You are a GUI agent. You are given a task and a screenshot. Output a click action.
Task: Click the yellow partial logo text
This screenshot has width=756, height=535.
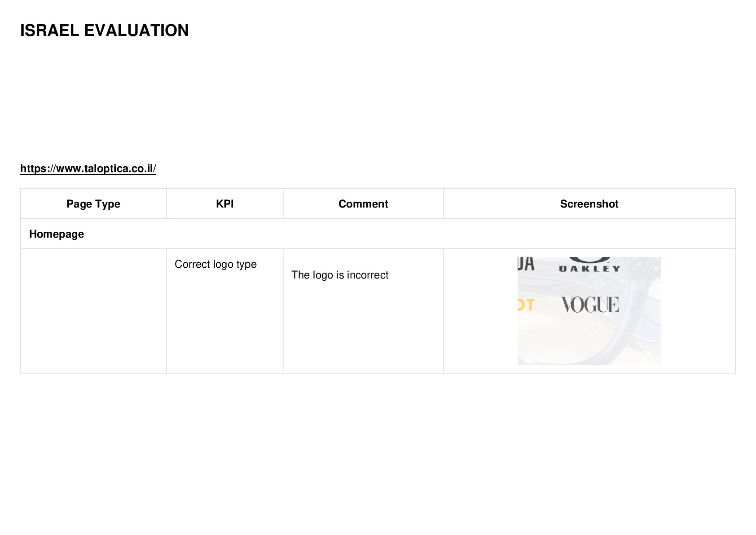(x=525, y=305)
